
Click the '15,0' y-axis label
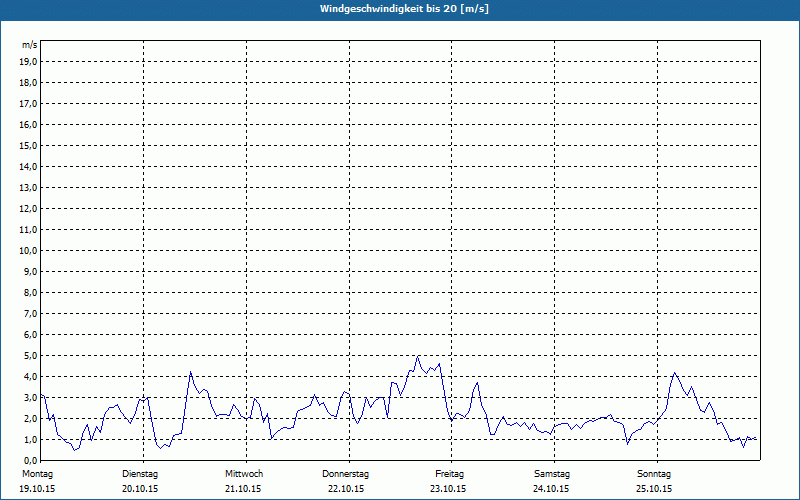click(x=28, y=145)
